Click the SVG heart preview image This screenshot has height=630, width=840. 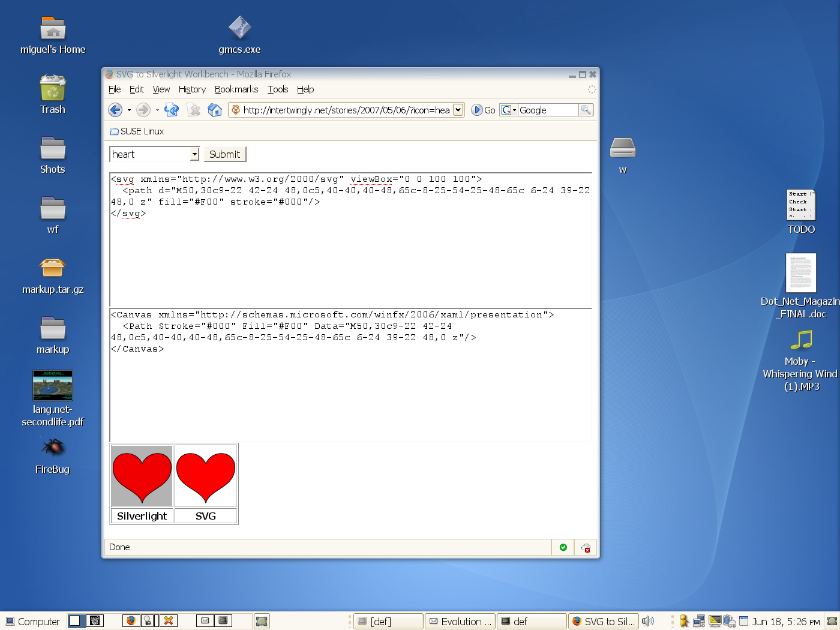[x=206, y=475]
